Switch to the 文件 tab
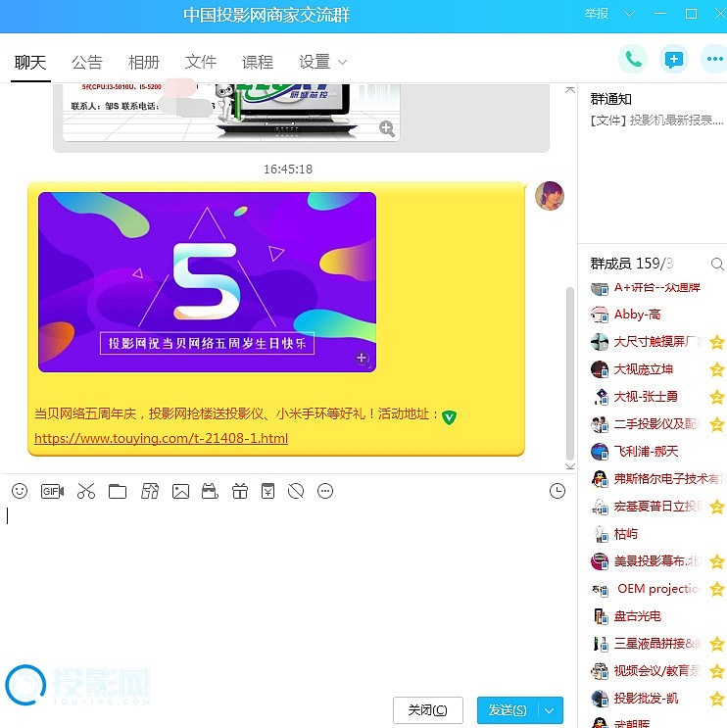 coord(201,62)
